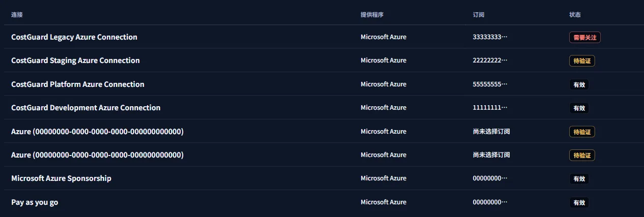Click the 提供程序 column header
The image size is (644, 217).
372,15
